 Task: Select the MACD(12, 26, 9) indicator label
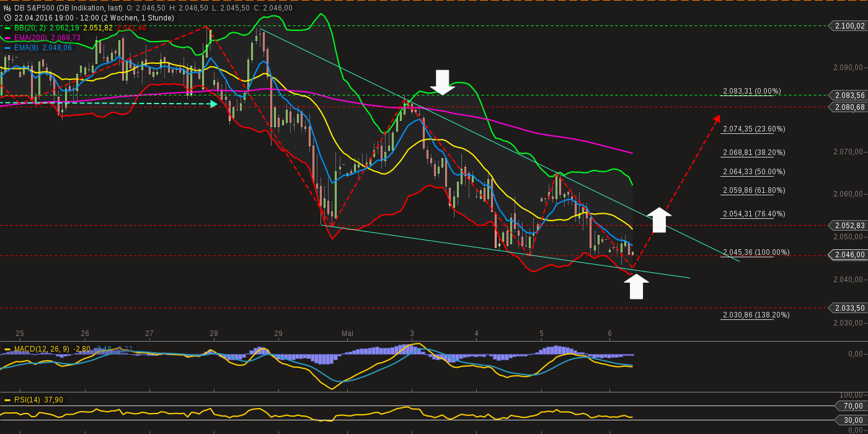(x=42, y=349)
